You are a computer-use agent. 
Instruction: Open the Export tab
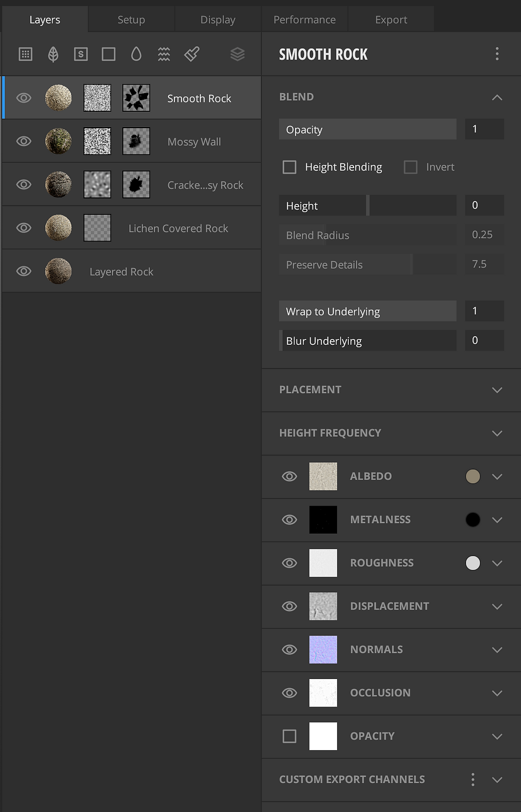[391, 20]
